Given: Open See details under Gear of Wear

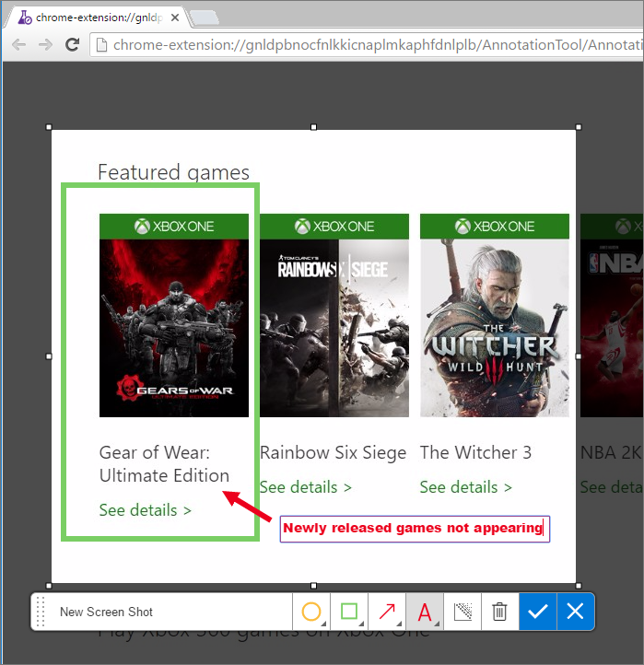Looking at the screenshot, I should (146, 510).
